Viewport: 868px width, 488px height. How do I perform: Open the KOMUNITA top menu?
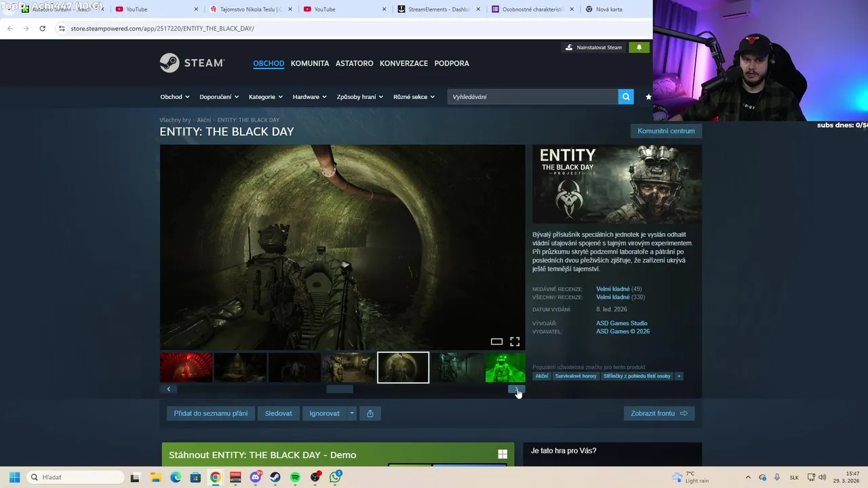click(310, 63)
